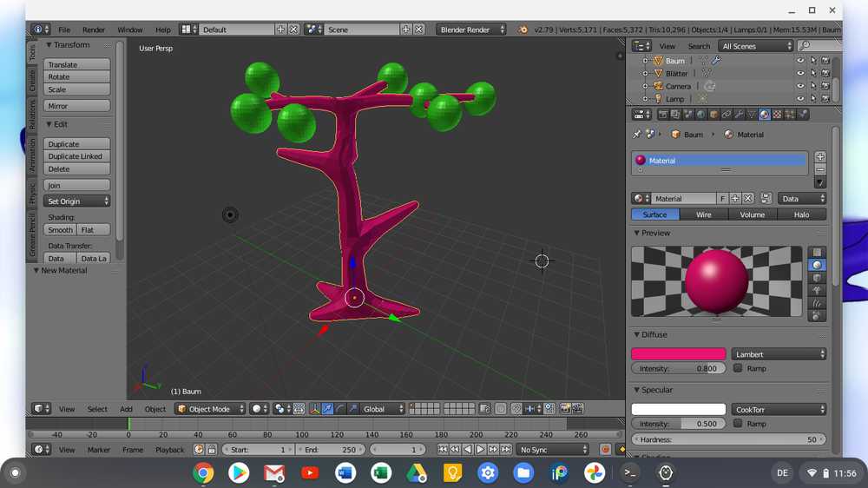Click the Smooth shading button
The height and width of the screenshot is (488, 868).
click(x=60, y=230)
